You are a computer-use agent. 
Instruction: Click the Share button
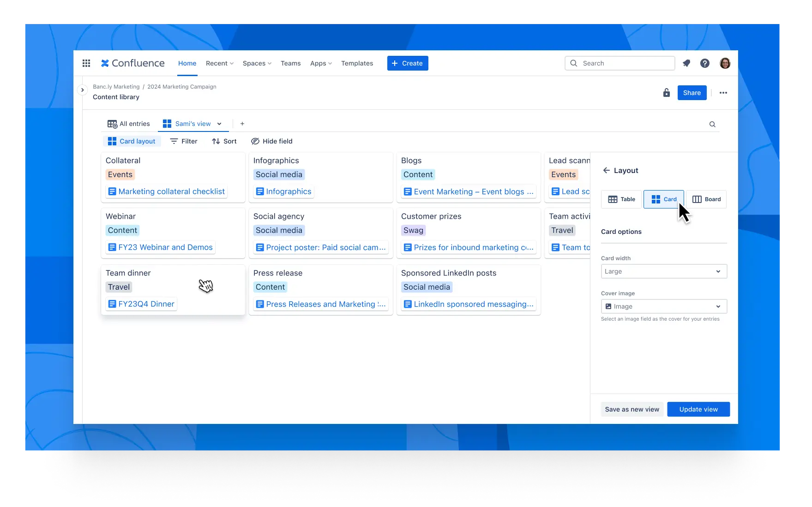point(692,93)
